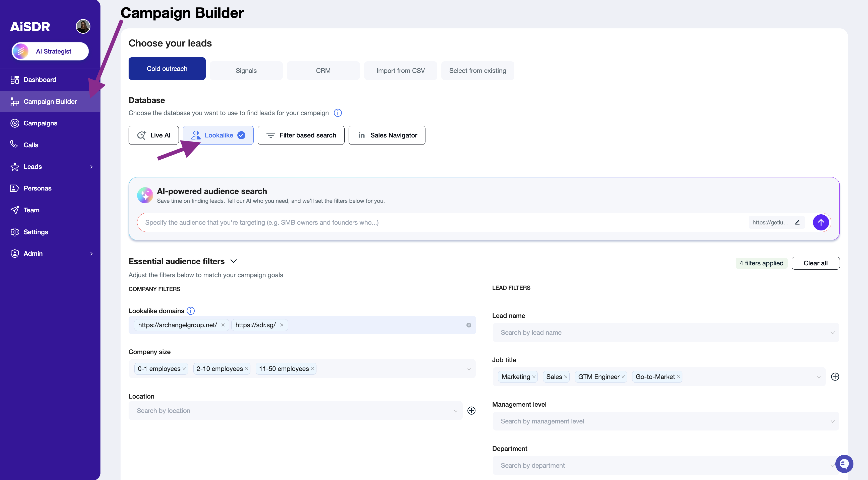
Task: Remove Marketing job title tag
Action: click(534, 377)
